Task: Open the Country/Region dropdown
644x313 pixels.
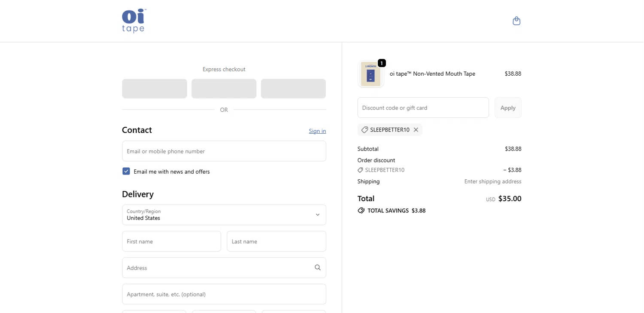Action: coord(224,215)
